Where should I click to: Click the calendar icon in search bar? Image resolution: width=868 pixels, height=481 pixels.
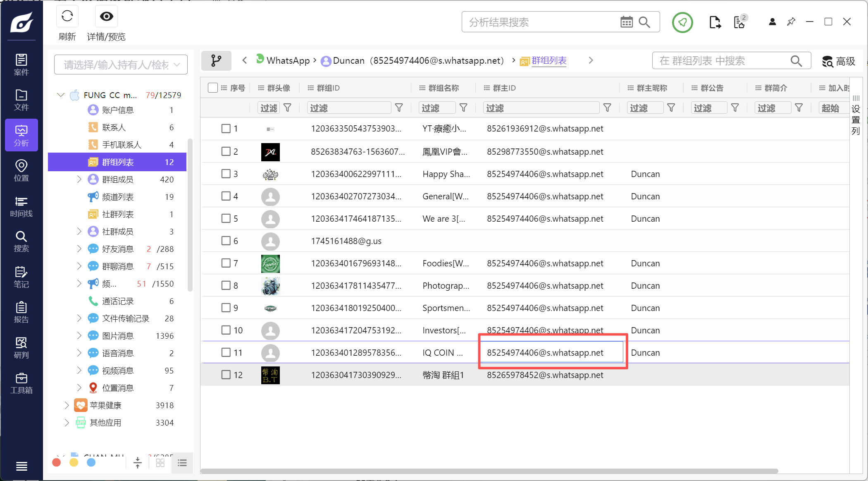(626, 22)
